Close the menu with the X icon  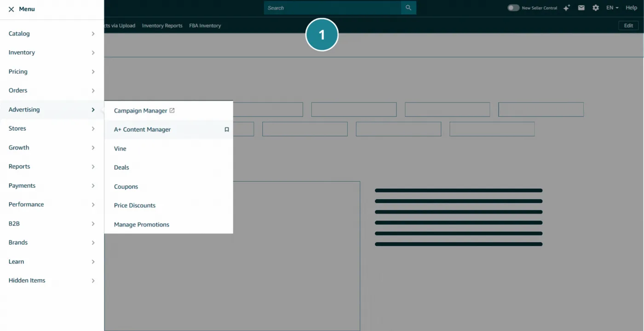[x=11, y=9]
